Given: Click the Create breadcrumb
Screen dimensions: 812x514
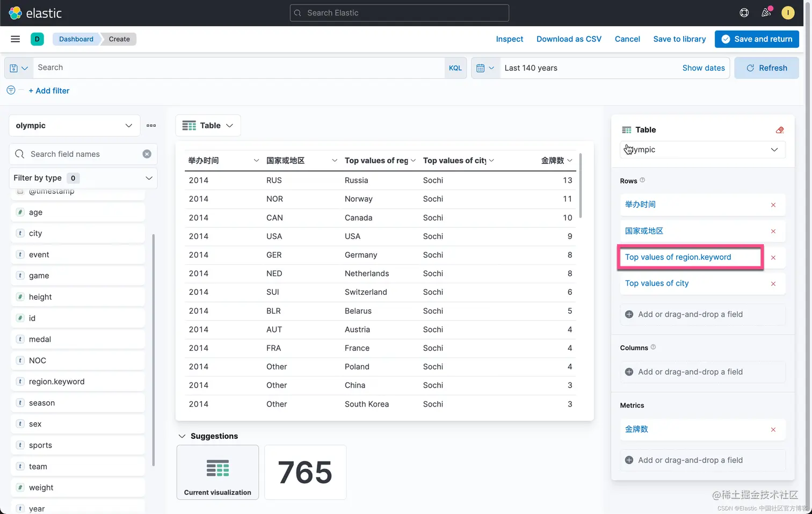Looking at the screenshot, I should click(x=119, y=39).
